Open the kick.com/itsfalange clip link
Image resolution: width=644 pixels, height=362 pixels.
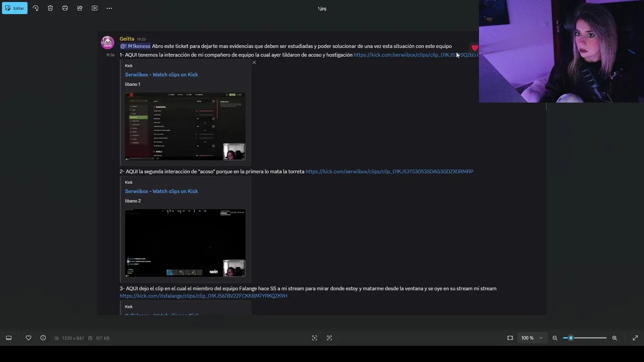tap(203, 296)
